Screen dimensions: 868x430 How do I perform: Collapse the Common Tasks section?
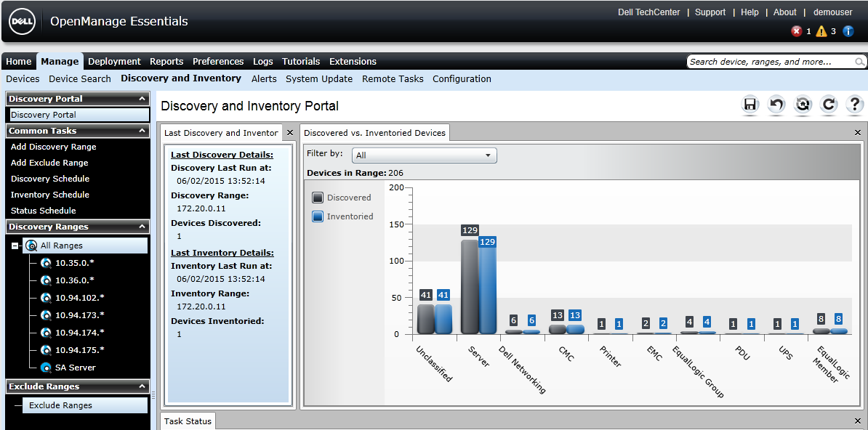pos(142,131)
